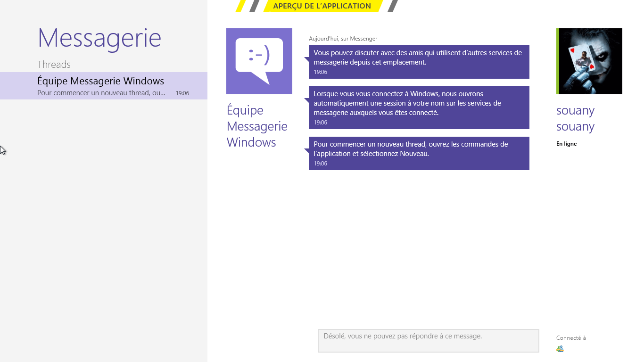Click the smiley chat bubble avatar
The image size is (644, 362).
[x=259, y=61]
